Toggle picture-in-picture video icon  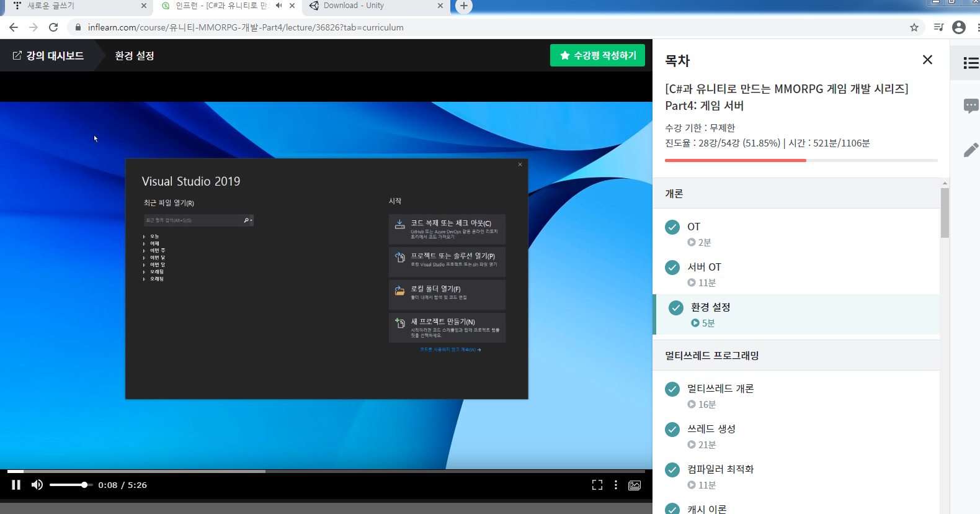click(635, 485)
